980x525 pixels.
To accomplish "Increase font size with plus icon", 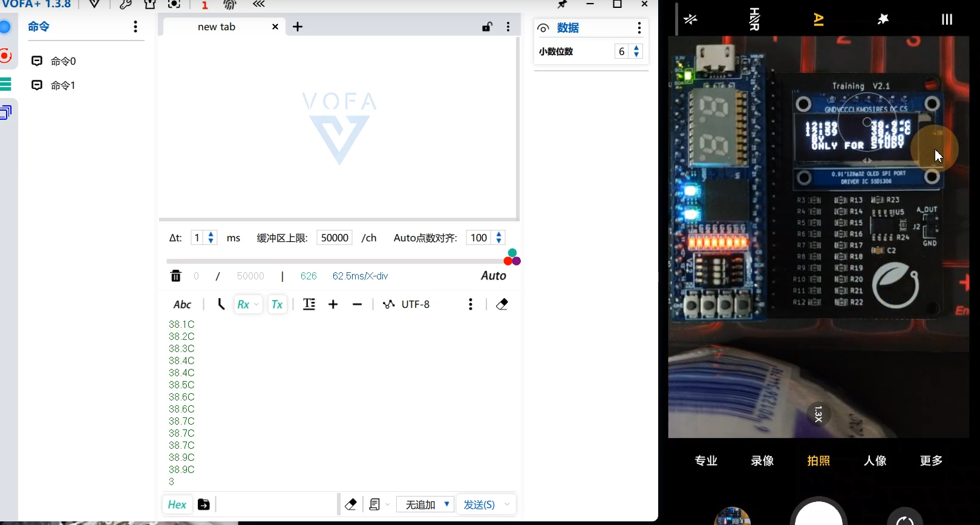I will click(333, 304).
